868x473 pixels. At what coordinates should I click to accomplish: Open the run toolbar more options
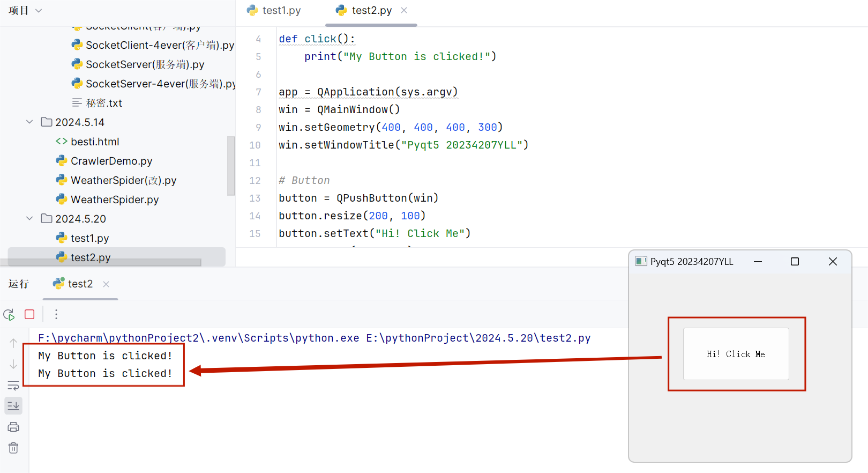point(56,314)
